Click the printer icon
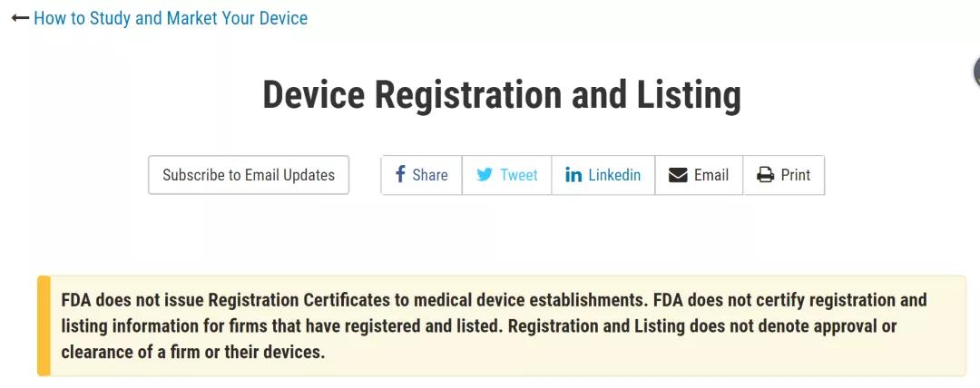Screen dimensions: 980x388 point(765,175)
